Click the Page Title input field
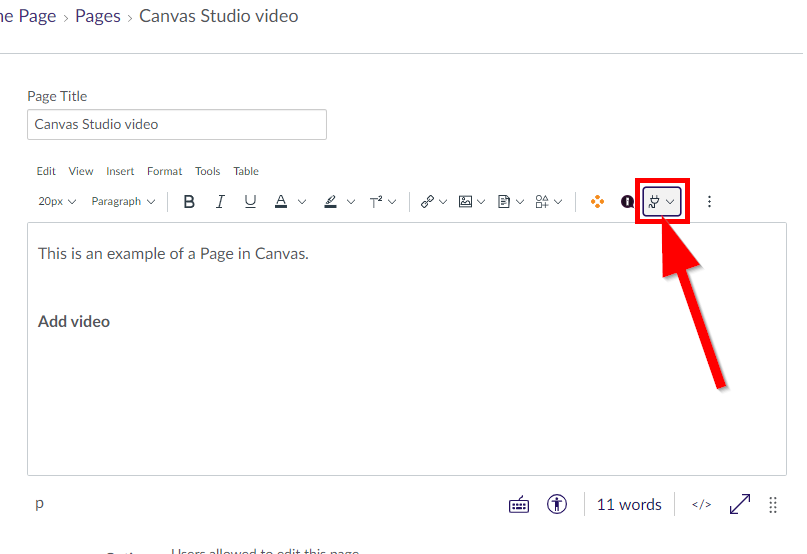 [177, 124]
